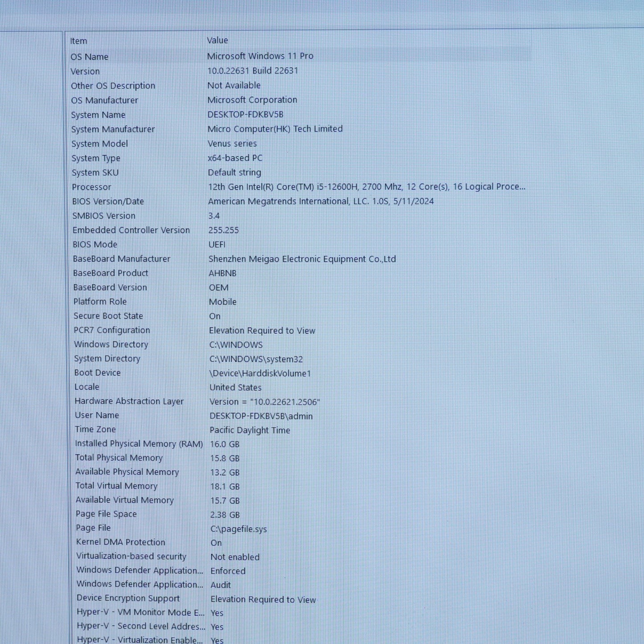Select the System Model row

click(x=299, y=144)
